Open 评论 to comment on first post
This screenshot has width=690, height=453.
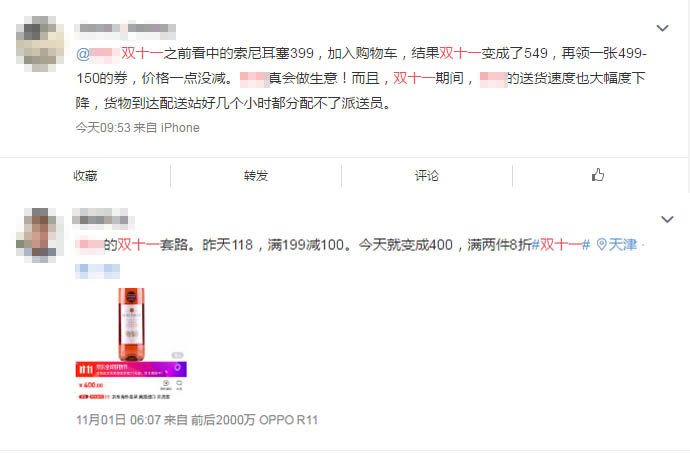427,176
